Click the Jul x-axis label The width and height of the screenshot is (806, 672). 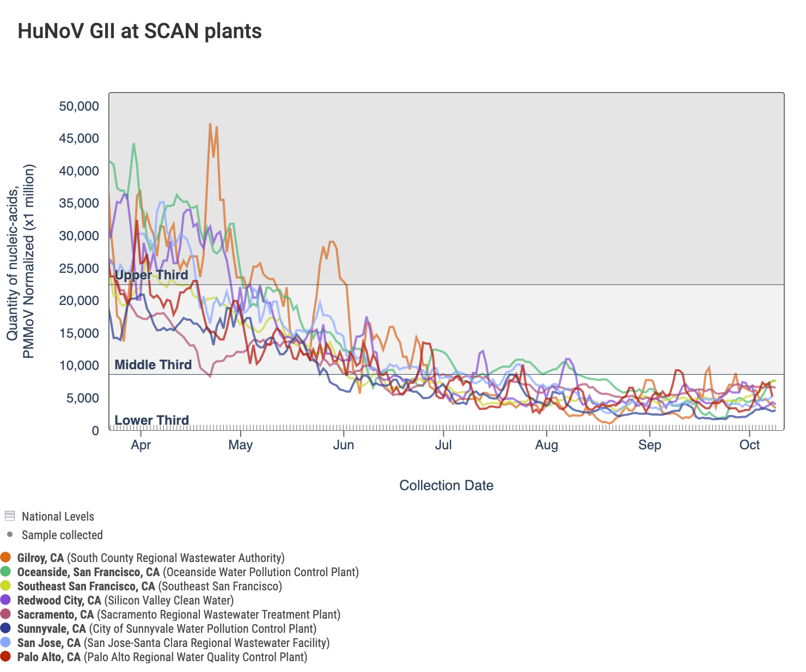click(x=443, y=445)
